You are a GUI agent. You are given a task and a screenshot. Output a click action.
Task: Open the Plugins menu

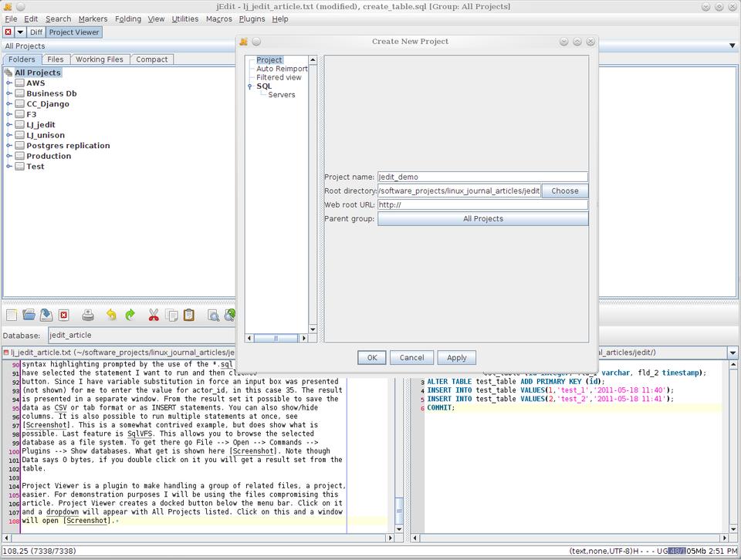click(252, 19)
